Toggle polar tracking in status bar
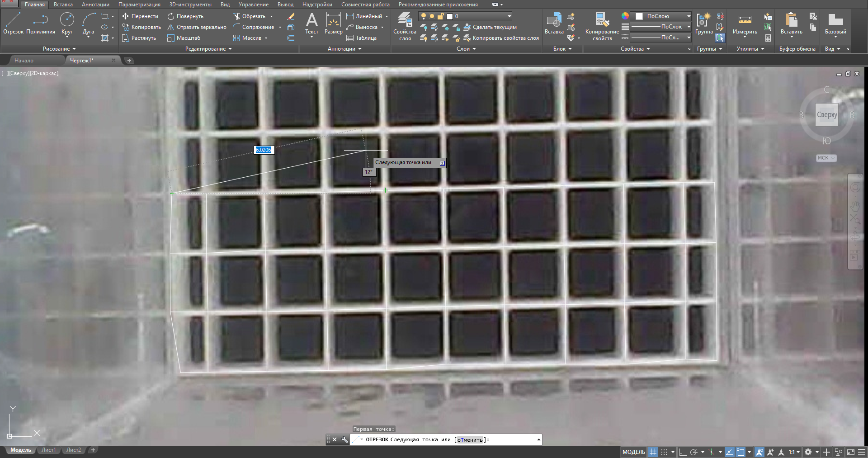This screenshot has height=458, width=868. pyautogui.click(x=694, y=452)
